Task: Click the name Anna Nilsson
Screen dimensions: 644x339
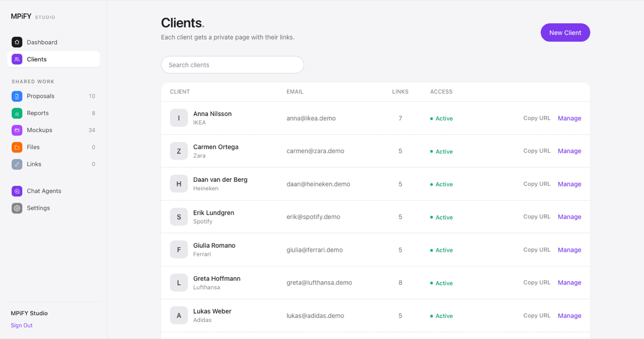Action: pos(212,114)
